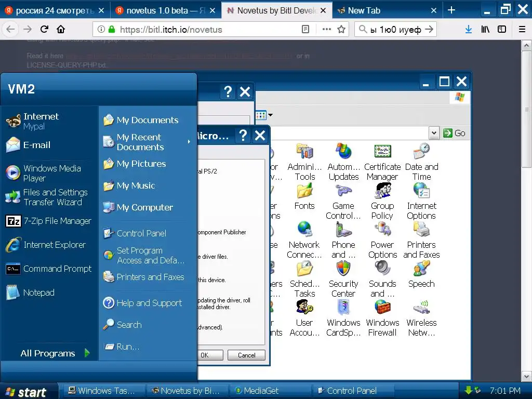Launch Mypal Internet from Start menu

[49, 121]
